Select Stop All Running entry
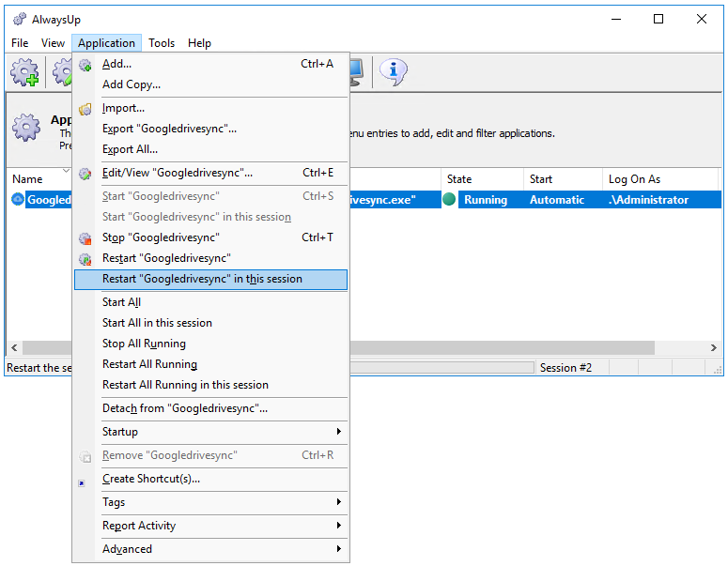Viewport: 728px width, 566px height. (210, 344)
